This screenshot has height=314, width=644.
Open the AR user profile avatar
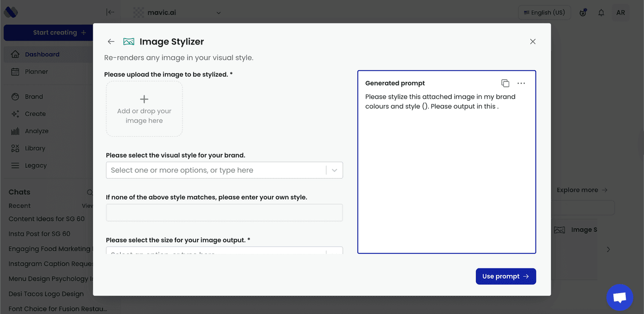coord(620,12)
